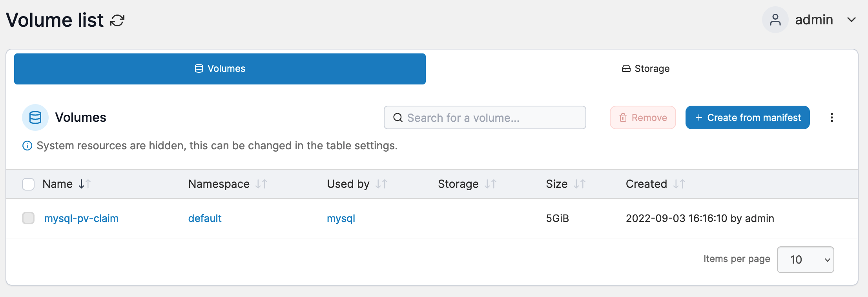Open the mysql-pv-claim volume link

81,218
